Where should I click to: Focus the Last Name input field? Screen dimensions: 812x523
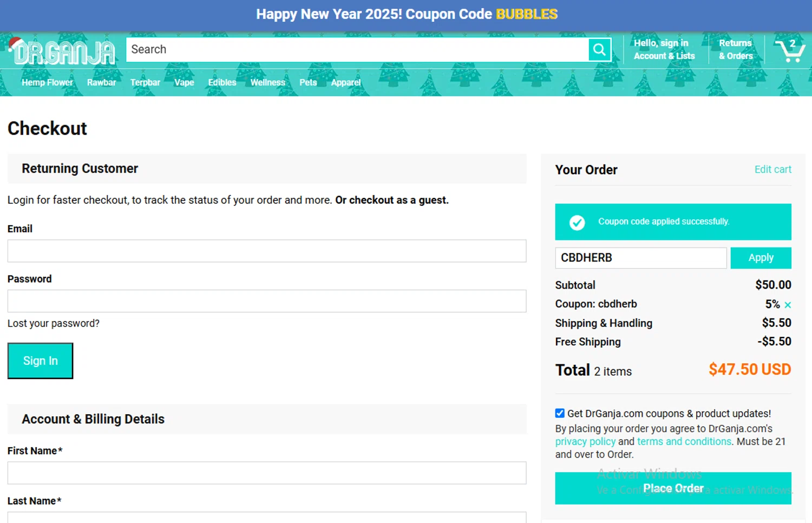[267, 517]
